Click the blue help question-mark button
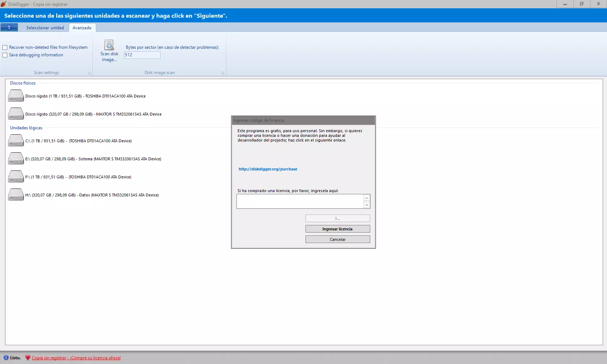 pos(9,27)
